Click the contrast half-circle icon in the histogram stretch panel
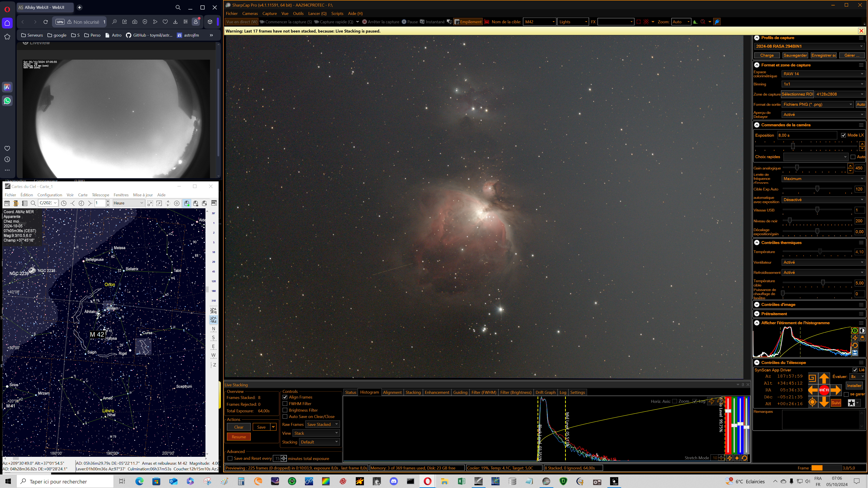This screenshot has width=868, height=488. (862, 330)
